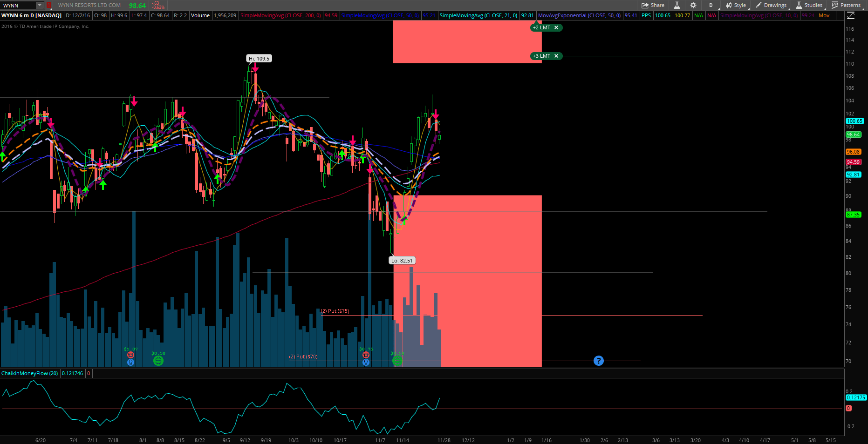Click the blue lightbulb icon under $0.75

[x=366, y=362]
